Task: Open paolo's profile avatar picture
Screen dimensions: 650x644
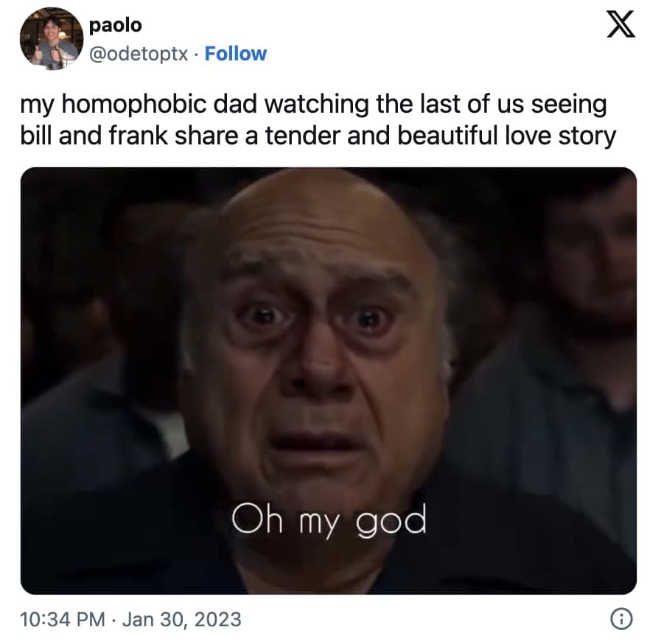Action: 52,38
